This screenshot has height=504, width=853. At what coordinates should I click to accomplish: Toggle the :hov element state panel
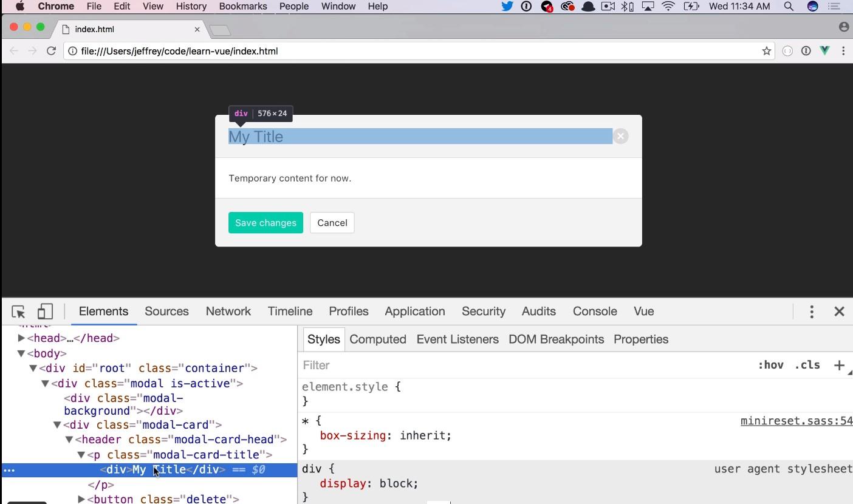click(x=770, y=365)
